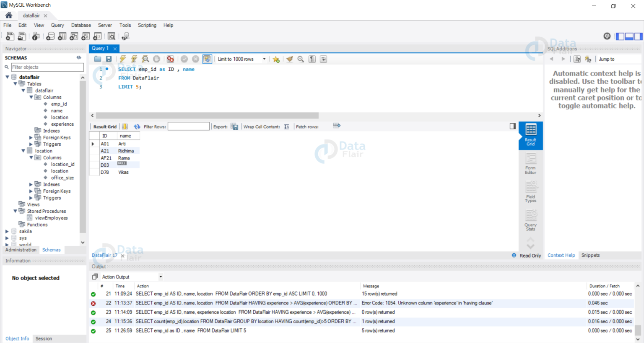
Task: Search table data icon in main toolbar
Action: pyautogui.click(x=111, y=36)
